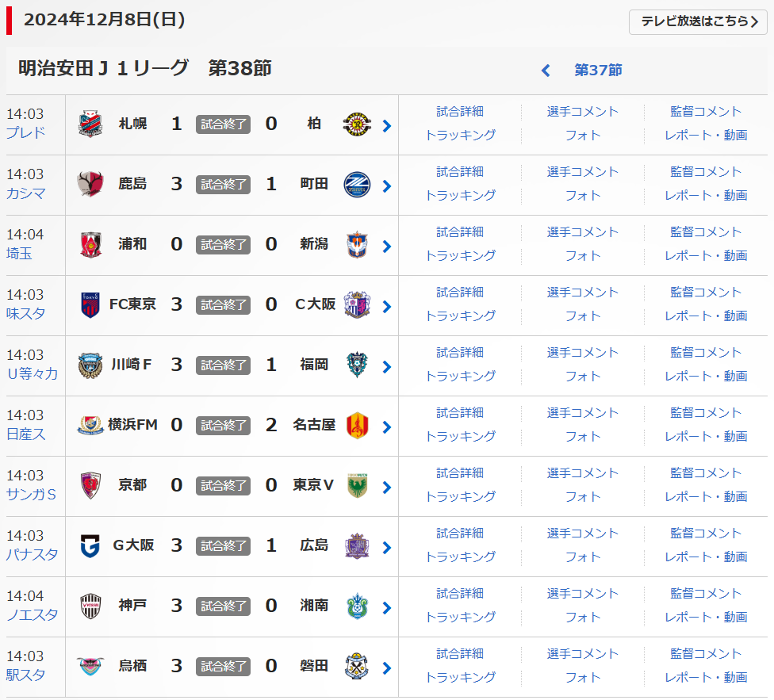Click the Urawa (浦和) team crest
Viewport: 774px width, 700px height.
[x=90, y=245]
